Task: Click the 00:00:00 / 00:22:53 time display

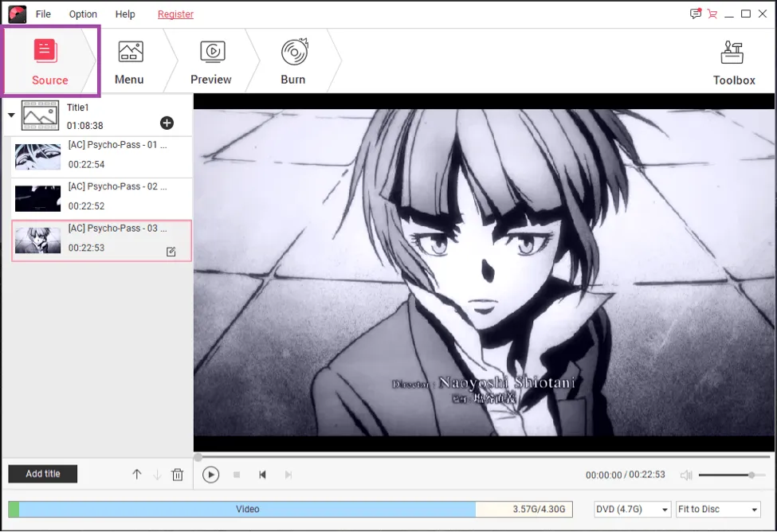Action: (626, 475)
